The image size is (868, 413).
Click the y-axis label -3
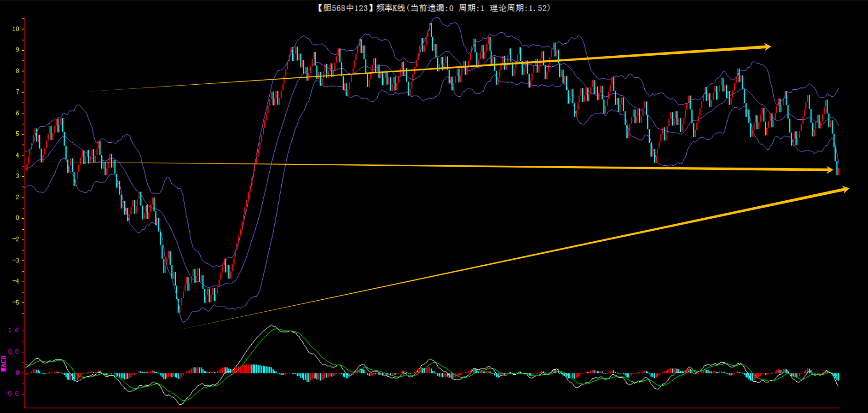coord(16,260)
